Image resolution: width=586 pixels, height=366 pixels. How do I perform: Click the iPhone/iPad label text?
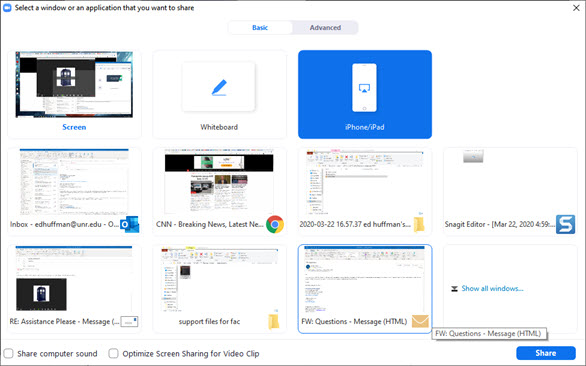click(364, 127)
